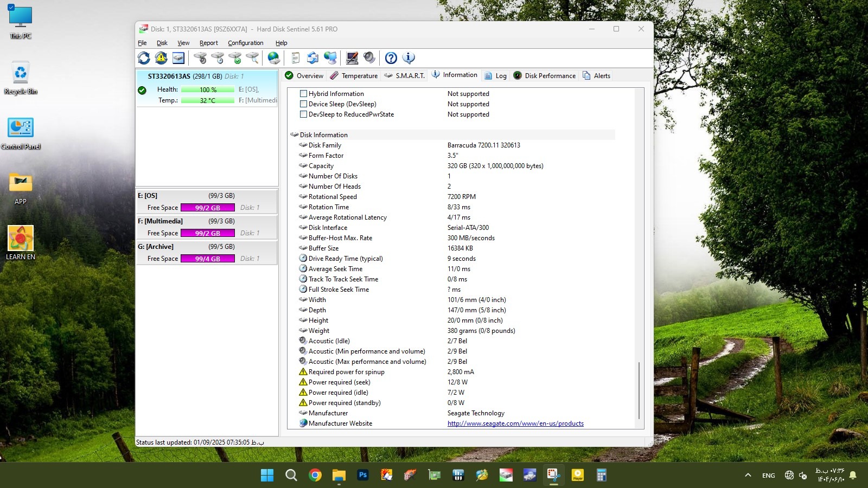868x488 pixels.
Task: Click the blue info bubble about icon
Action: pyautogui.click(x=409, y=58)
